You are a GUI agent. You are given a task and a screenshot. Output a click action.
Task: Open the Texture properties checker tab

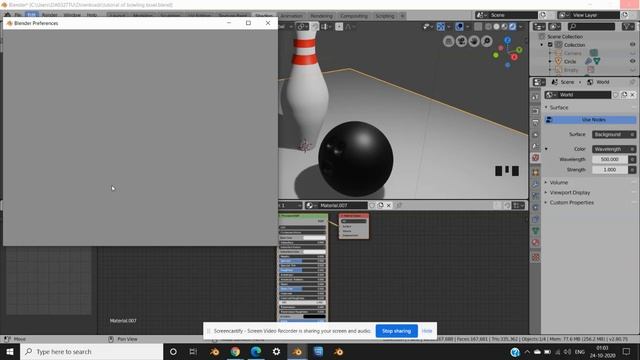(536, 257)
